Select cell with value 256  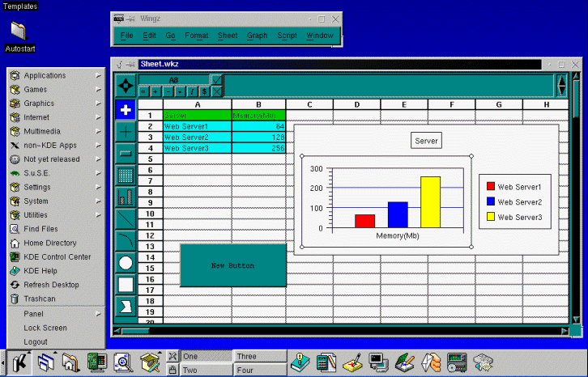point(258,148)
